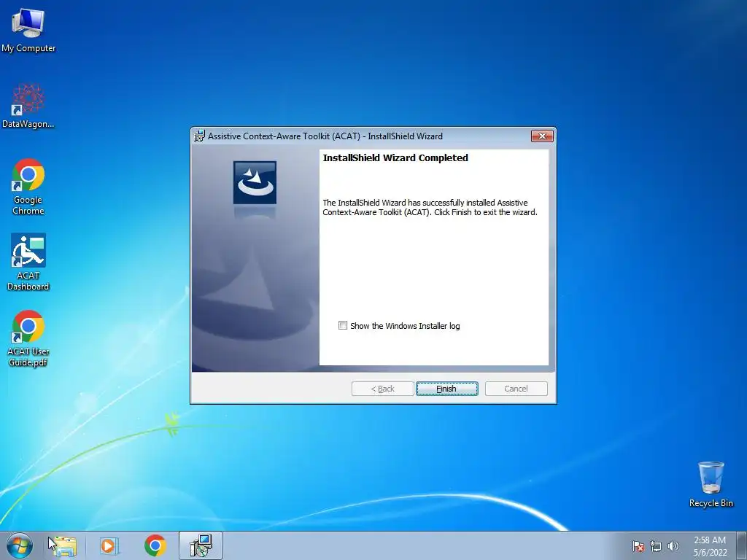Launch Google Chrome from the desktop shortcut
Screen dimensions: 747x560
[x=28, y=186]
